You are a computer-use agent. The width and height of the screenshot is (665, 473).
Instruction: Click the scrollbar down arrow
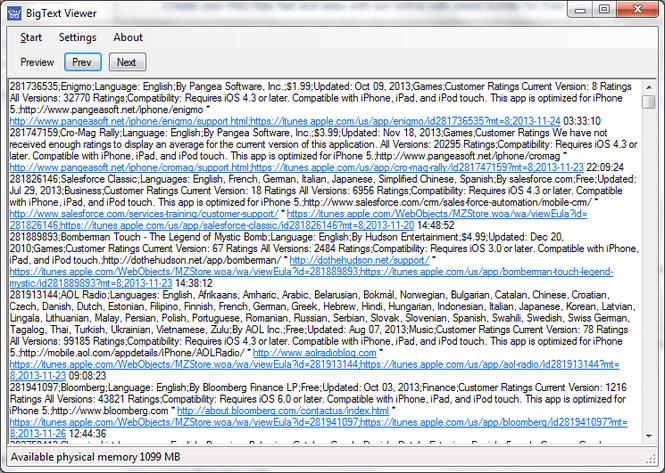[x=649, y=436]
